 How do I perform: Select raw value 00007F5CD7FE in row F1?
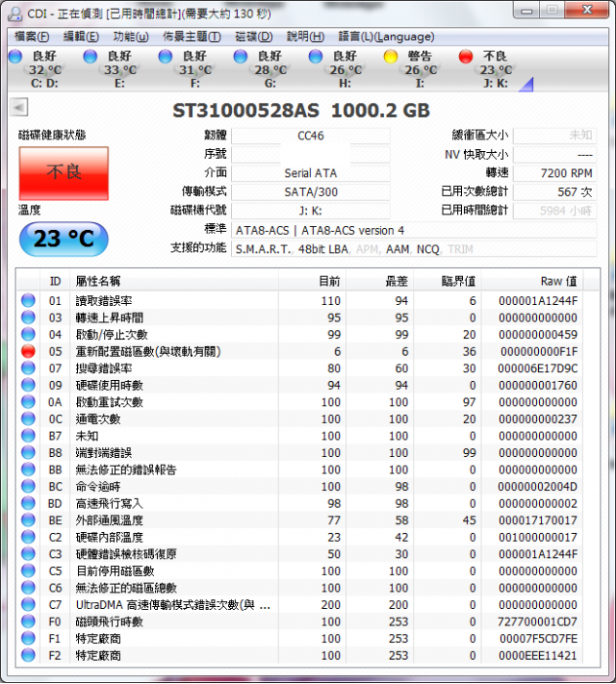tap(538, 639)
